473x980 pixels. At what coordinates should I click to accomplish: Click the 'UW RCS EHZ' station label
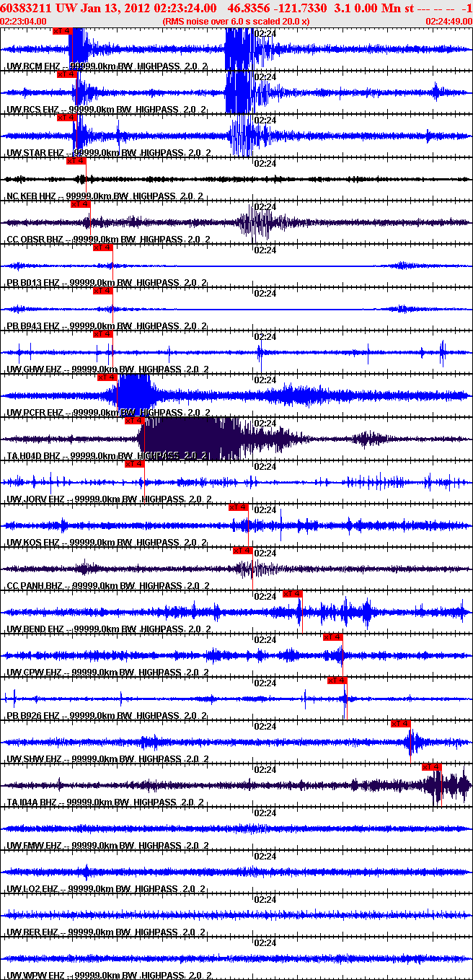click(34, 110)
